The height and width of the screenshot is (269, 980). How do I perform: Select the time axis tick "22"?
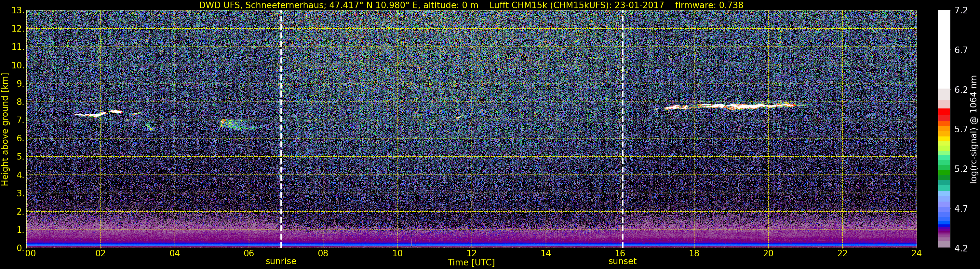click(842, 254)
